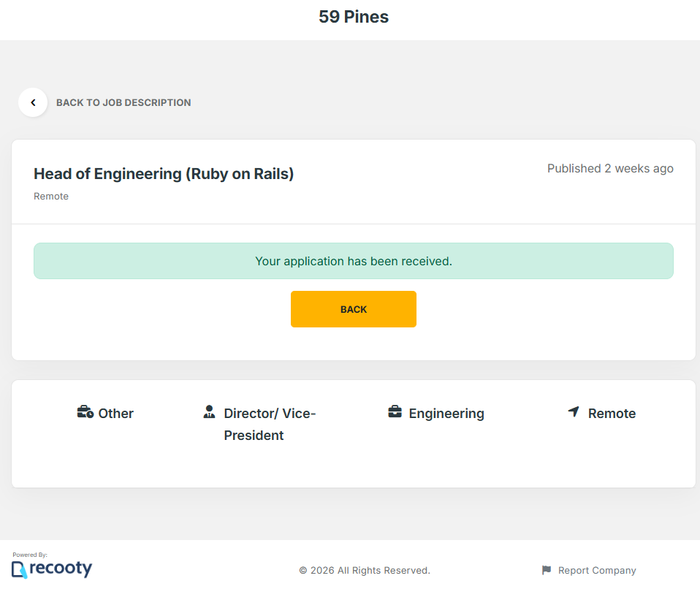Click the back chevron circle icon

[x=33, y=103]
